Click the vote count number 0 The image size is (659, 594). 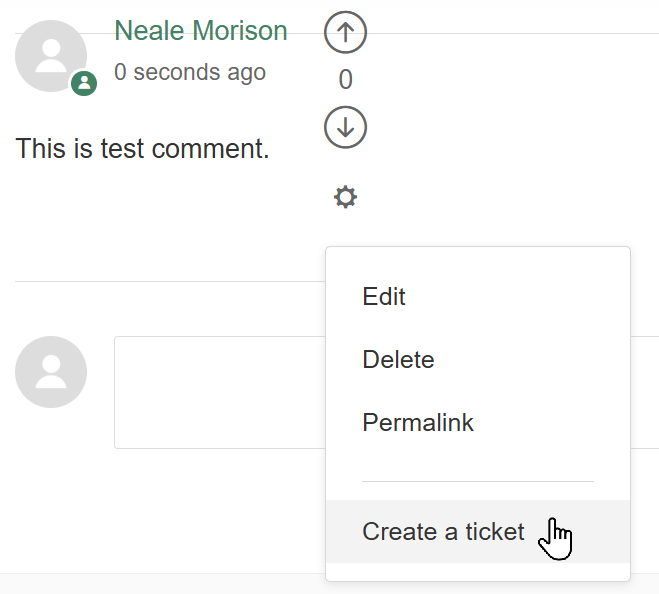click(345, 79)
